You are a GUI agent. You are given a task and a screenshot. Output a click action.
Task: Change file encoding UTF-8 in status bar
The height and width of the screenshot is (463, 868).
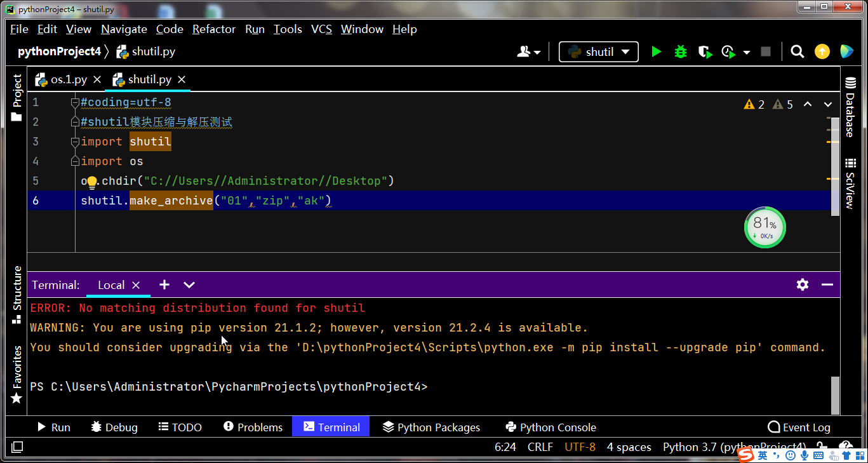580,447
